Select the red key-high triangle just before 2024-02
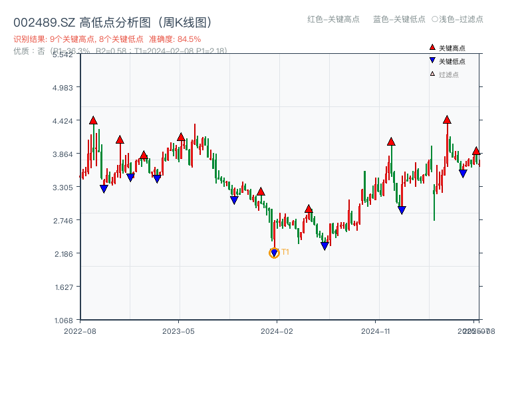Screen dimensions: 532x399 pos(261,192)
